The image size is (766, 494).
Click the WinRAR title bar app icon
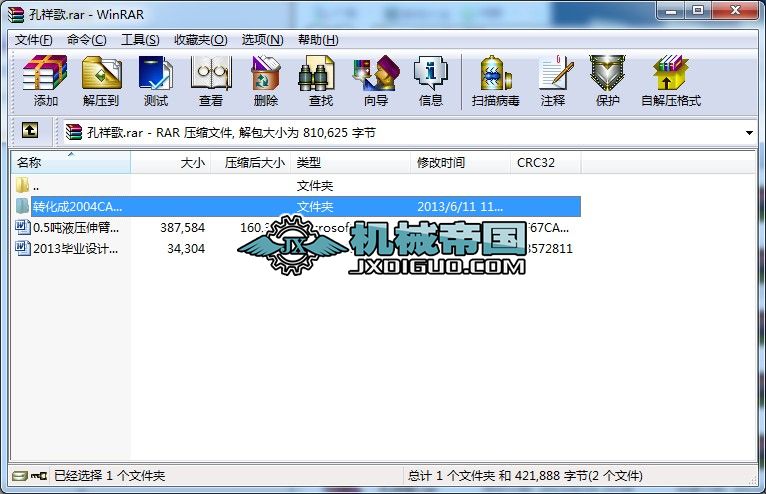click(x=16, y=14)
